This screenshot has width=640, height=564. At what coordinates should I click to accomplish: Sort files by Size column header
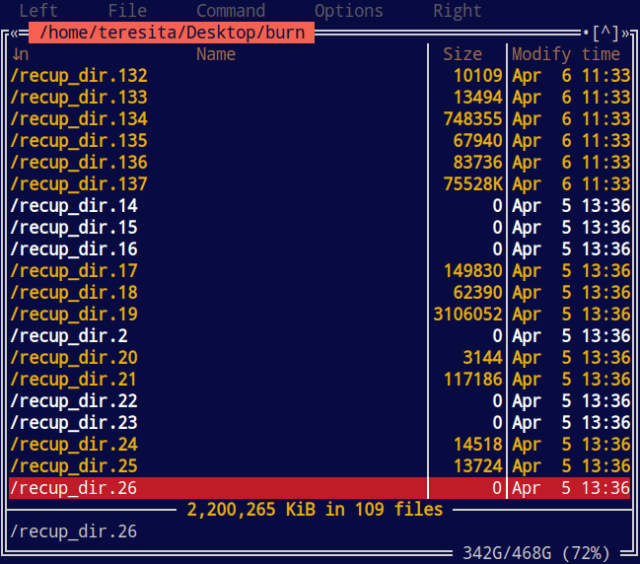click(462, 54)
